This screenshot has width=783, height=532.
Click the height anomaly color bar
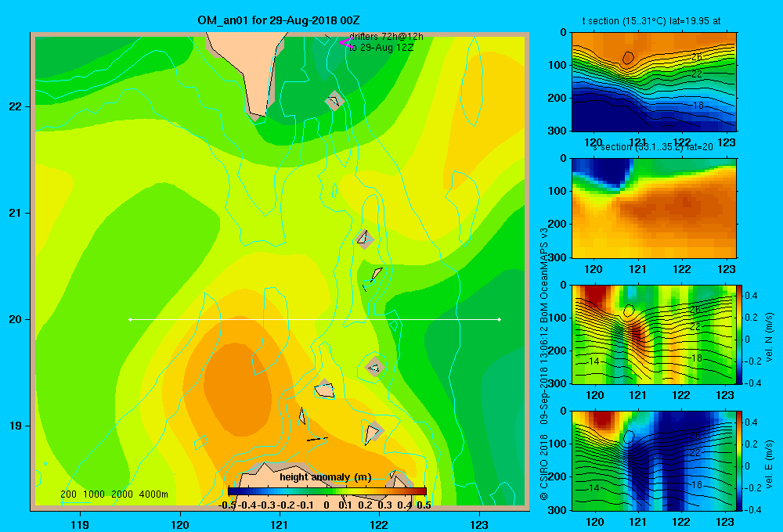click(327, 491)
